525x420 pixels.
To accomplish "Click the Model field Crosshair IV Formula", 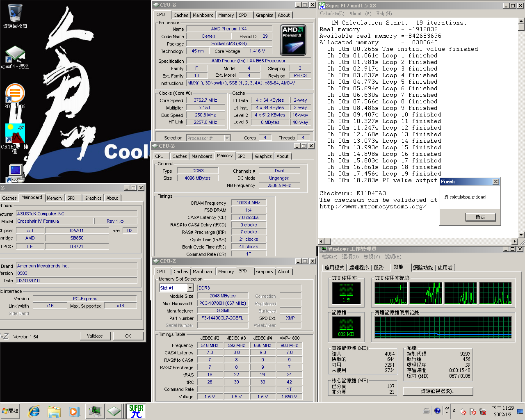I will point(55,221).
